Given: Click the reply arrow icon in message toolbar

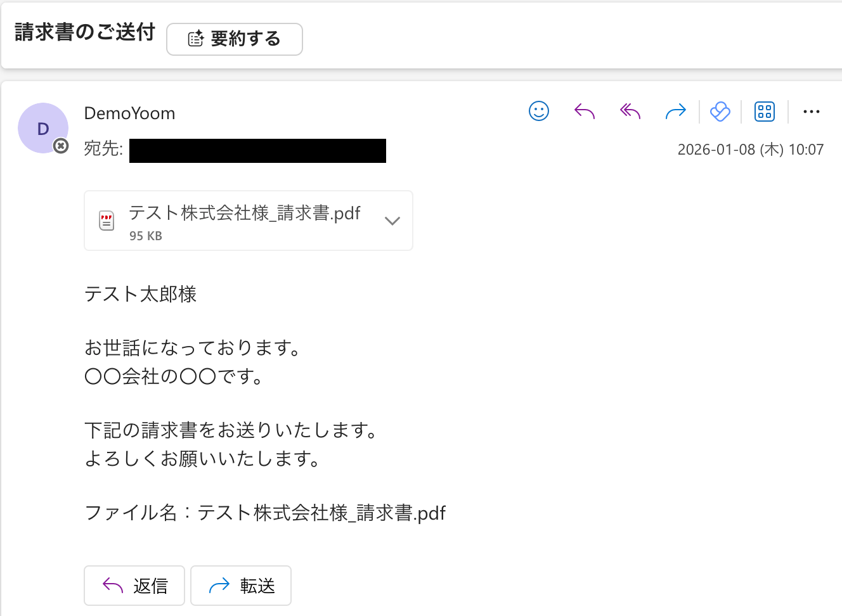Looking at the screenshot, I should [585, 112].
